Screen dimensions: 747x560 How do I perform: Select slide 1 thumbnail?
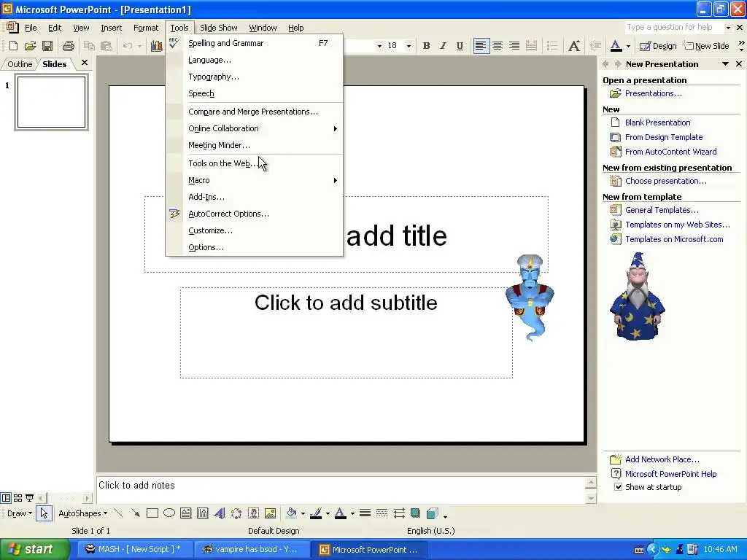point(52,102)
